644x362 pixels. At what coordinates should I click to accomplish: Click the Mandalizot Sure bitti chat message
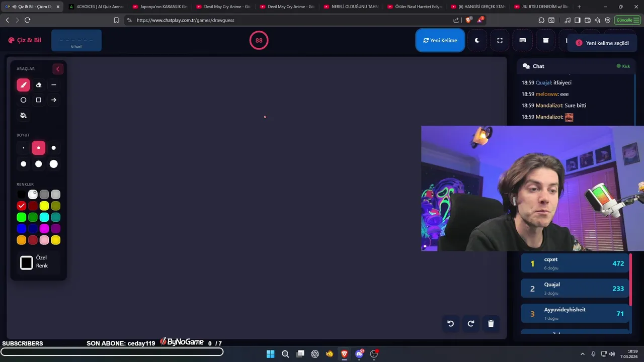pyautogui.click(x=554, y=106)
